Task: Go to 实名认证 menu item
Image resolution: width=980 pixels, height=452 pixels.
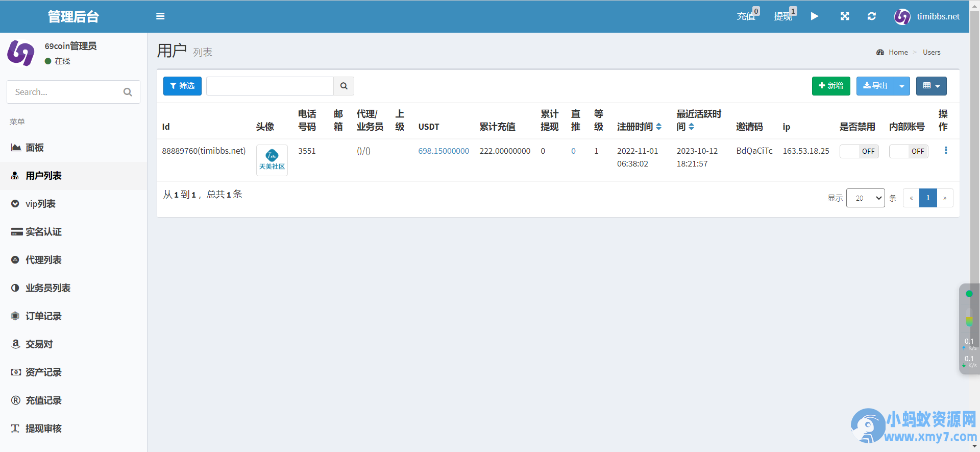Action: click(x=73, y=232)
